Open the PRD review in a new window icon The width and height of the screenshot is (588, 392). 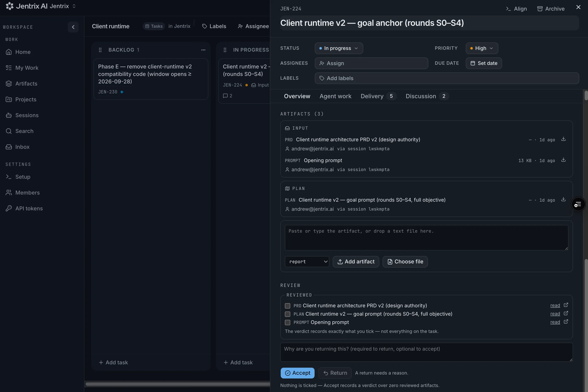click(x=566, y=305)
